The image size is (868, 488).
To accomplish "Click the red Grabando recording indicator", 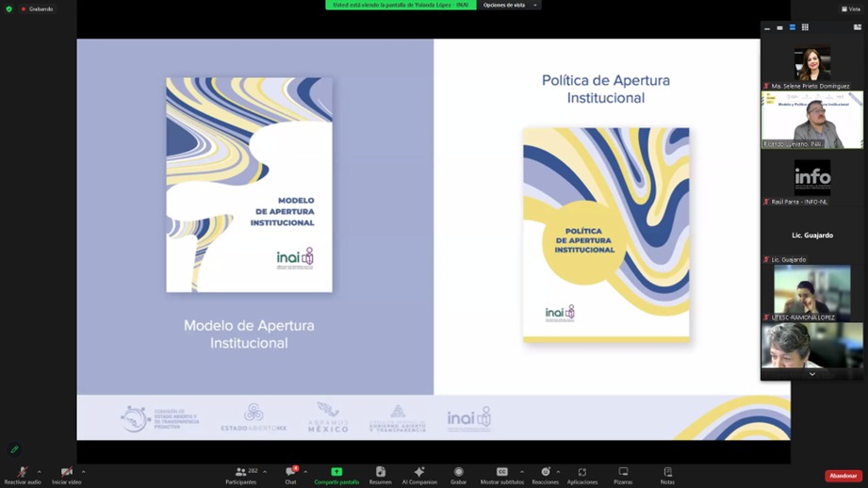I will (x=37, y=8).
